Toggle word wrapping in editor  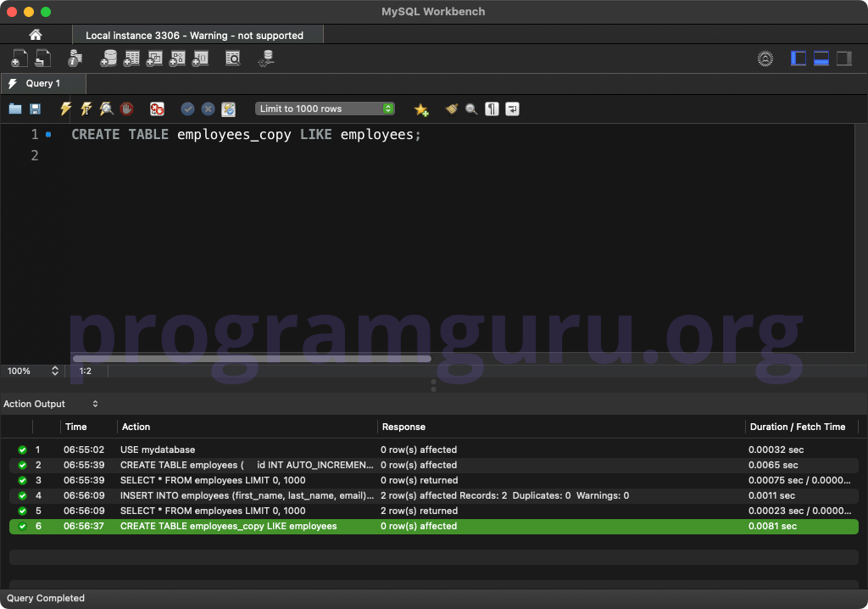click(512, 109)
